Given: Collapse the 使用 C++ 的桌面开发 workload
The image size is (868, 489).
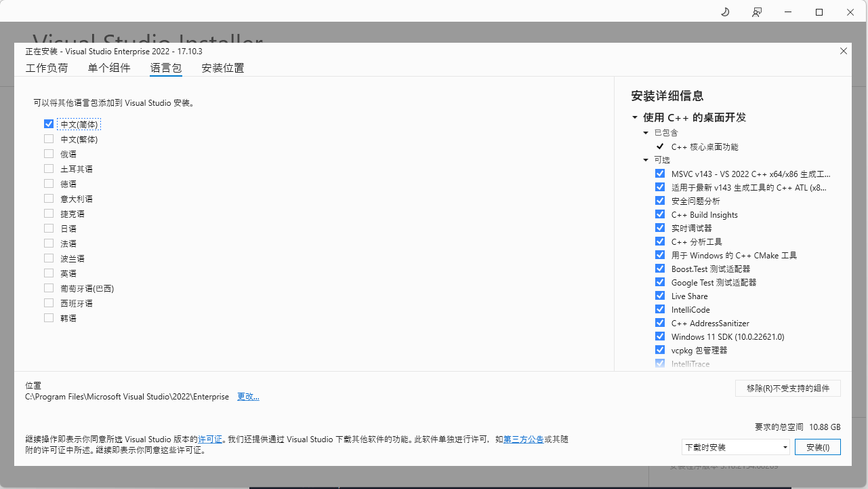Looking at the screenshot, I should click(635, 117).
